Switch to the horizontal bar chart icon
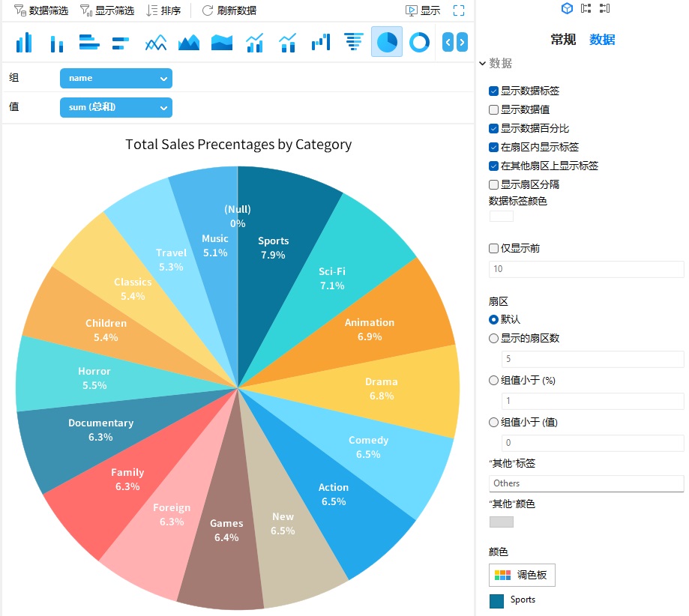This screenshot has height=616, width=689. 89,42
